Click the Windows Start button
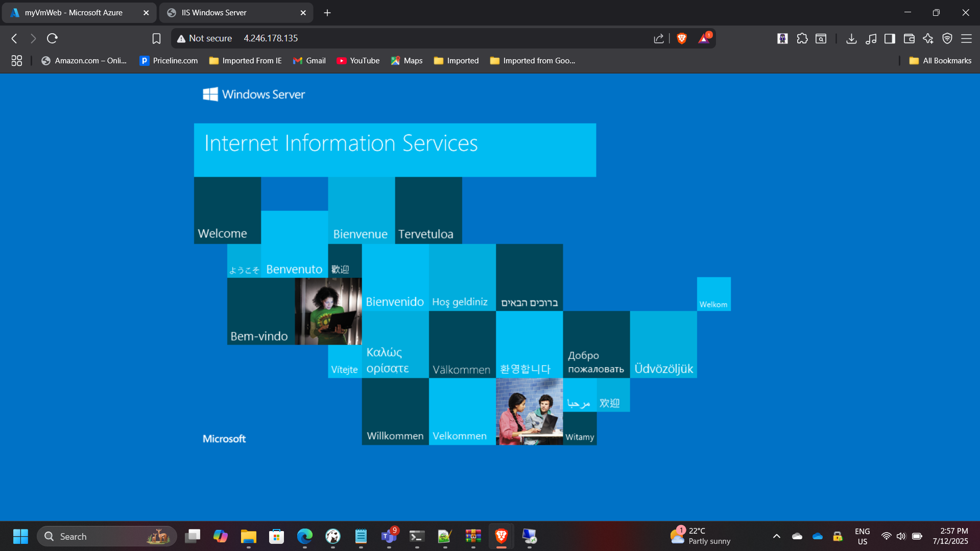 20,536
